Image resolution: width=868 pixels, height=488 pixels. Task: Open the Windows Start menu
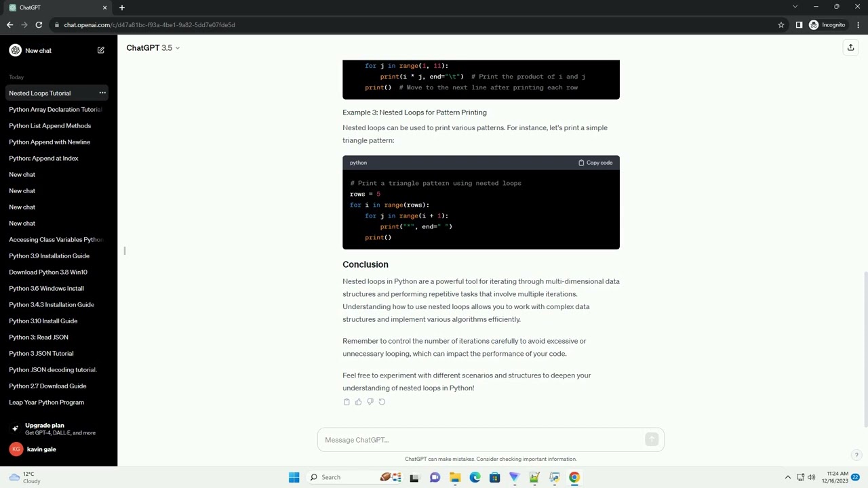294,477
